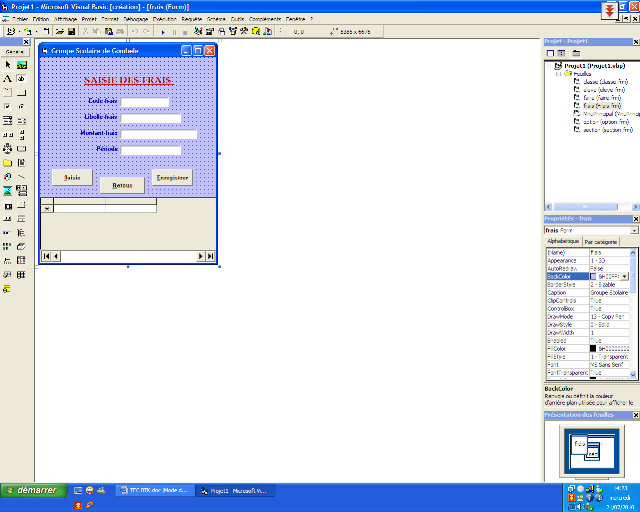Click the Retour button on the form
640x512 pixels.
[122, 185]
